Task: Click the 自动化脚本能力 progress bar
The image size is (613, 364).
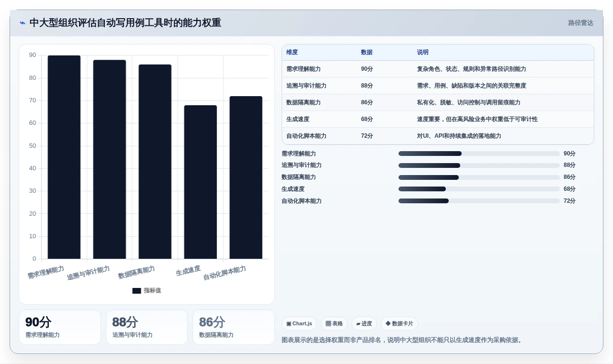Action: tap(479, 201)
